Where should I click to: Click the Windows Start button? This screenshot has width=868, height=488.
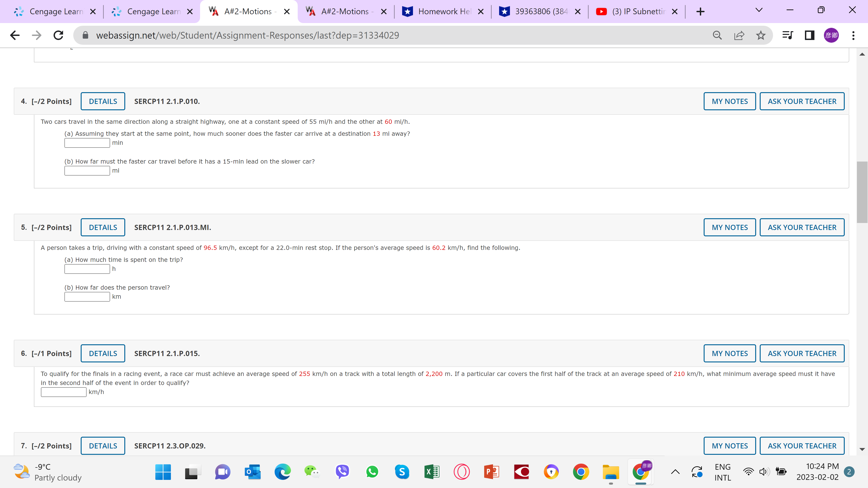coord(163,472)
